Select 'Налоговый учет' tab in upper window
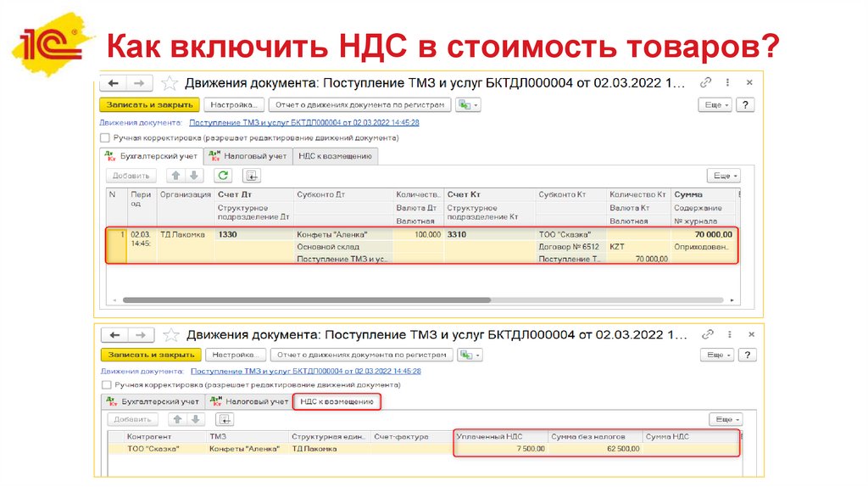The height and width of the screenshot is (487, 868). [x=248, y=156]
